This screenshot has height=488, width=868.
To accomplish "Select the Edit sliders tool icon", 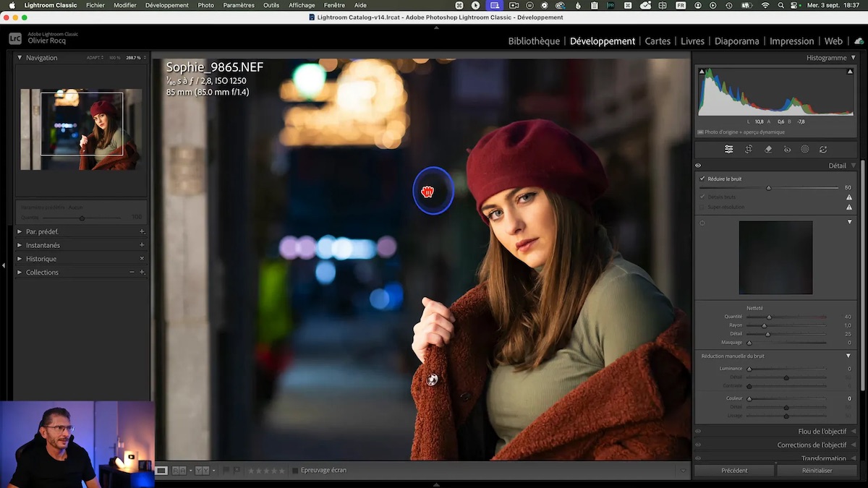I will 728,150.
